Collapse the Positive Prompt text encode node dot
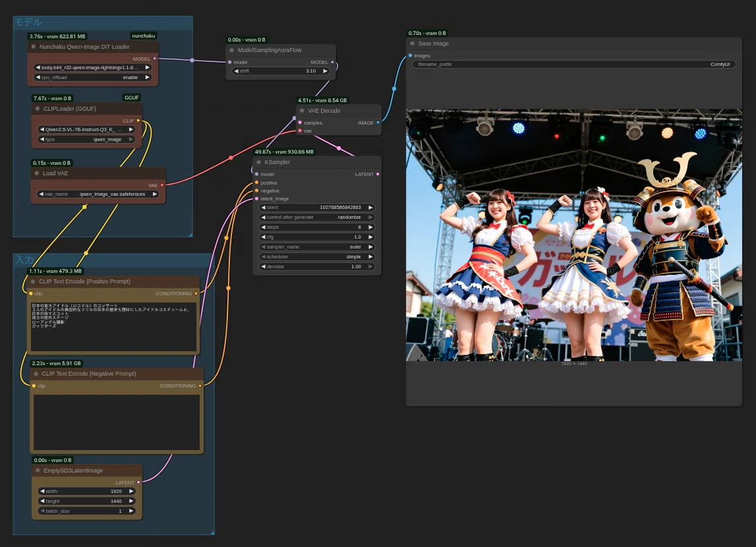756x547 pixels. click(x=33, y=281)
